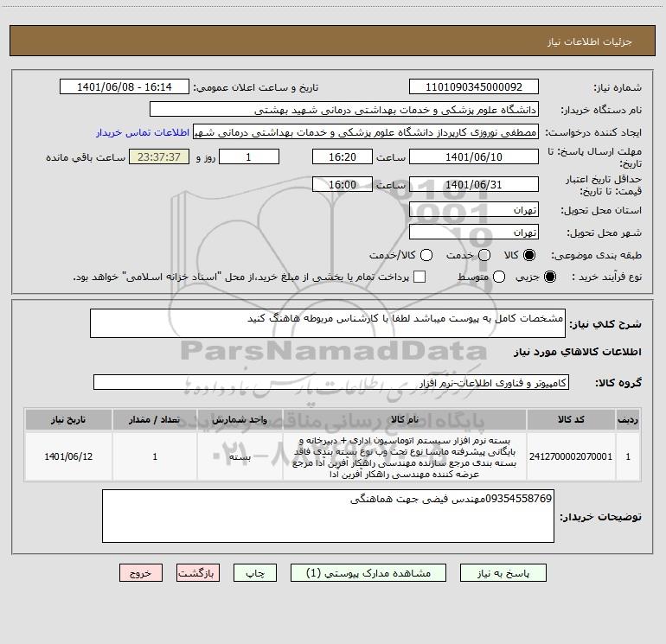Image resolution: width=666 pixels, height=644 pixels.
Task: Click the اطلاعات کالاهای مورد نیاز heading
Action: click(577, 352)
